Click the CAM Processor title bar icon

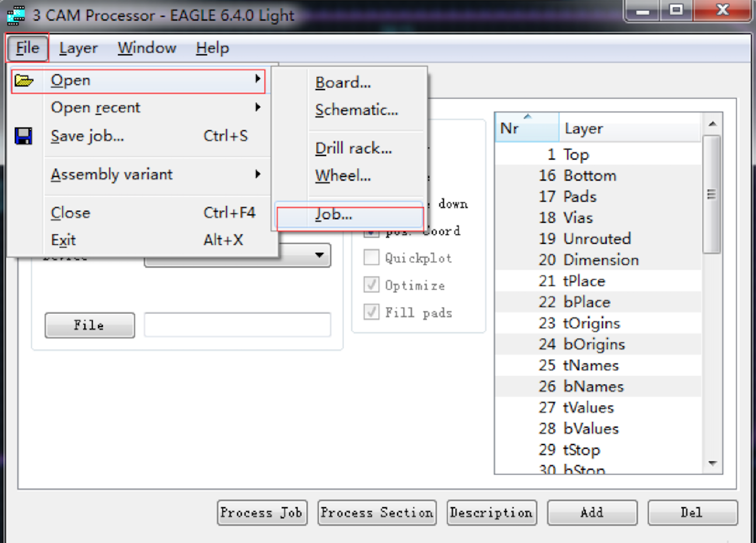click(x=16, y=15)
